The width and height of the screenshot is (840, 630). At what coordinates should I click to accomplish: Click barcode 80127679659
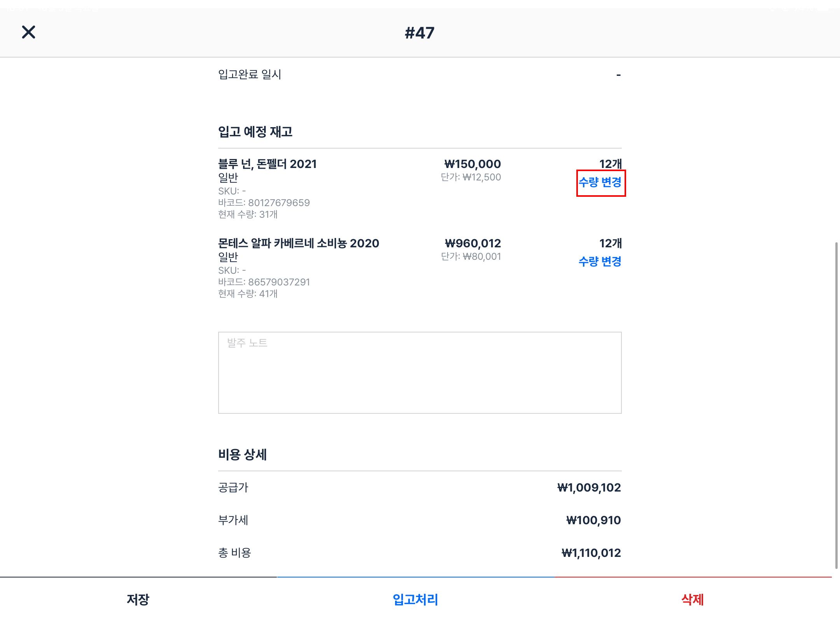(279, 203)
